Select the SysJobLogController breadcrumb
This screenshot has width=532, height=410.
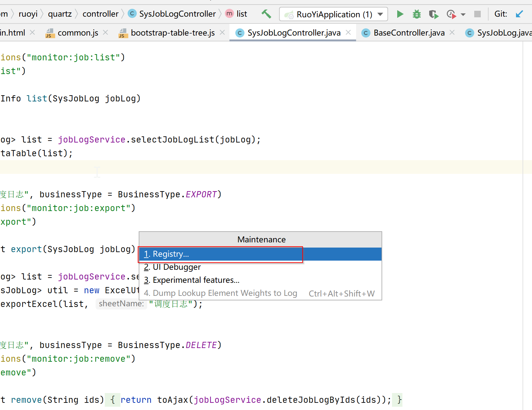click(178, 14)
